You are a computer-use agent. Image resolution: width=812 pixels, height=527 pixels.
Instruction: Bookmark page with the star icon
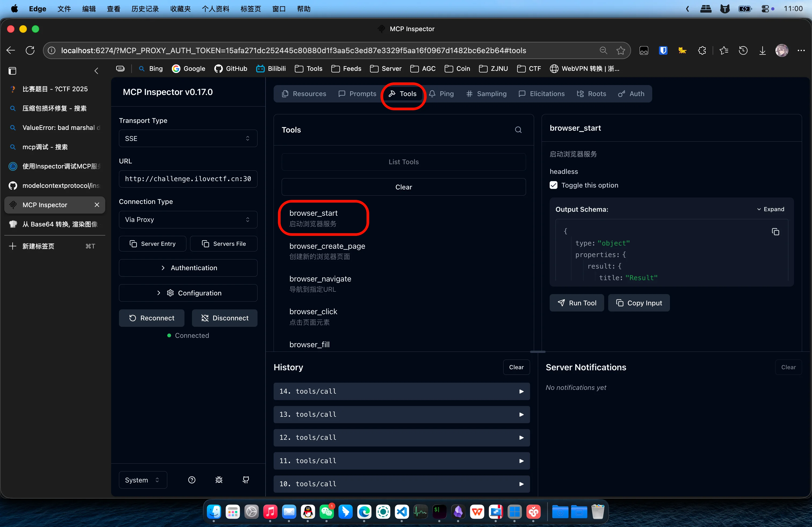coord(621,50)
